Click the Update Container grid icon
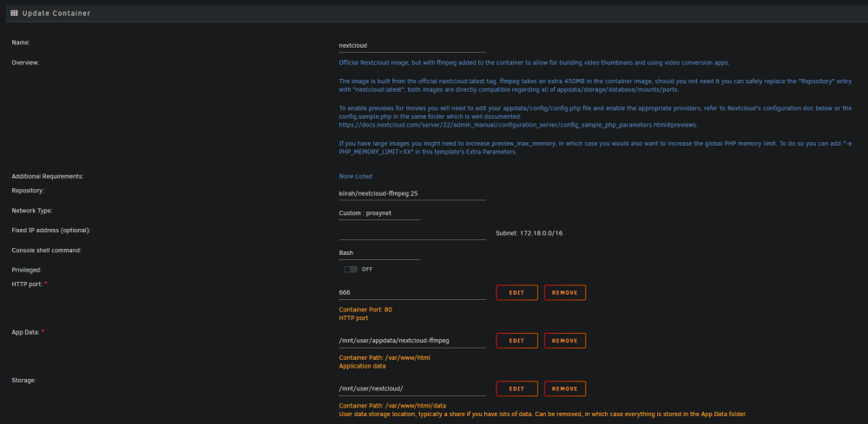 pyautogui.click(x=15, y=13)
